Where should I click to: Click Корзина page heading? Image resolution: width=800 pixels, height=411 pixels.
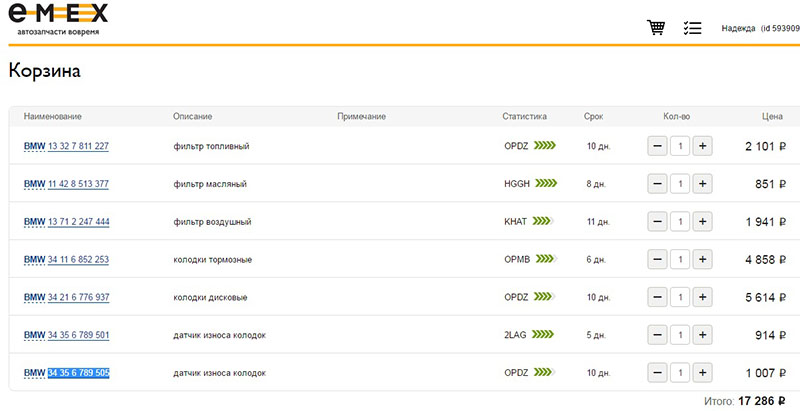(44, 71)
